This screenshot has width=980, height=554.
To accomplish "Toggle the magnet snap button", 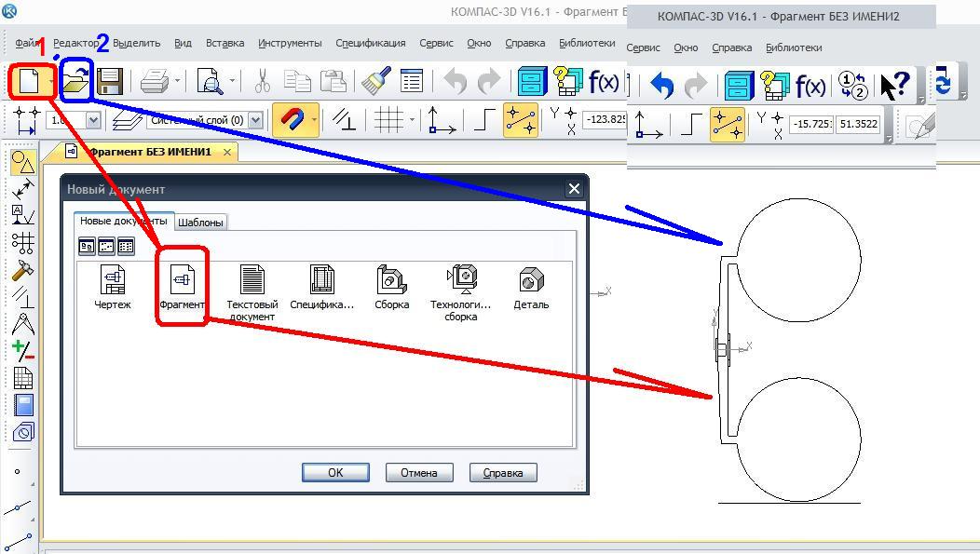I will pos(292,119).
